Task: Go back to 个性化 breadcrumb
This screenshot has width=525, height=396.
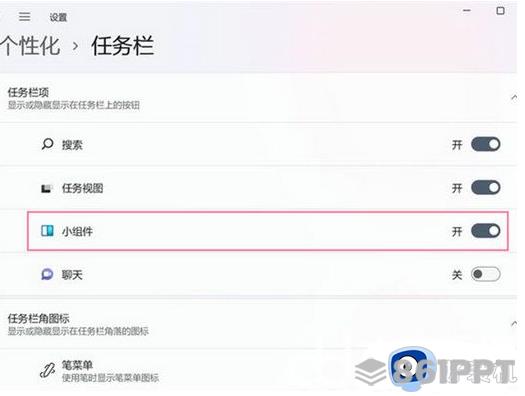Action: tap(30, 46)
